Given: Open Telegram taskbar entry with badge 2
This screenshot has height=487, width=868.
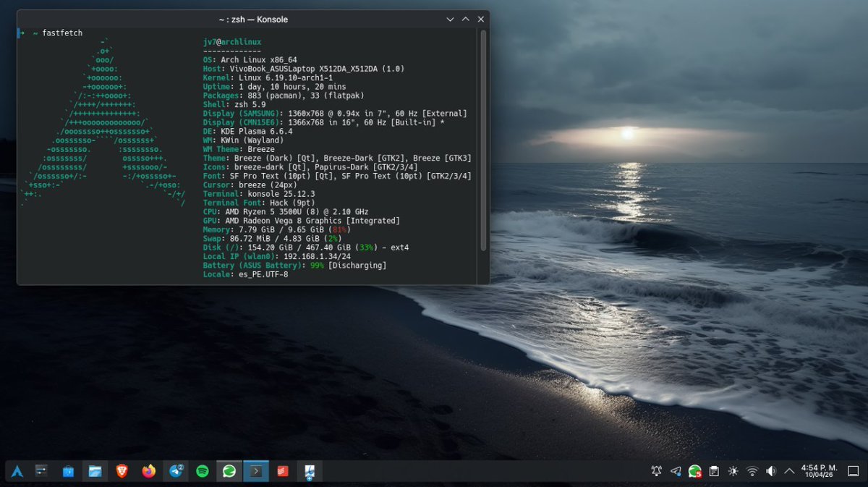Looking at the screenshot, I should 175,471.
